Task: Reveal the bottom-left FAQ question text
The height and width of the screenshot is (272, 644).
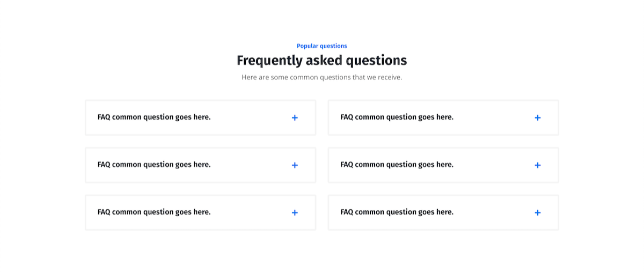Action: coord(154,212)
